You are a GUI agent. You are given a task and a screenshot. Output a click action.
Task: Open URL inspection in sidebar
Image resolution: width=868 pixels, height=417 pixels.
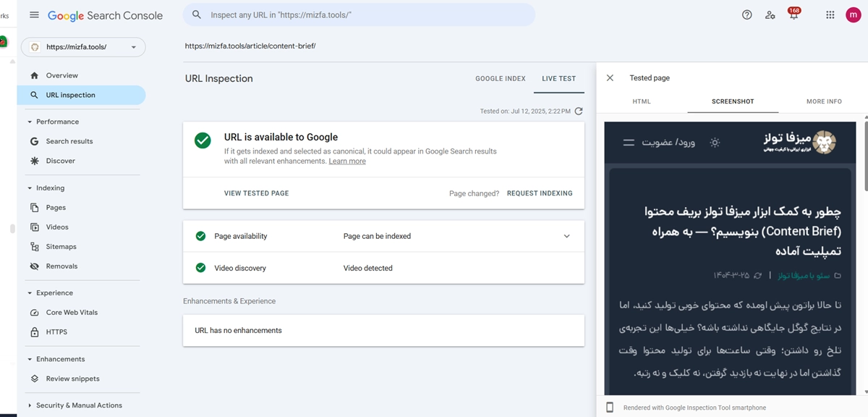[81, 95]
